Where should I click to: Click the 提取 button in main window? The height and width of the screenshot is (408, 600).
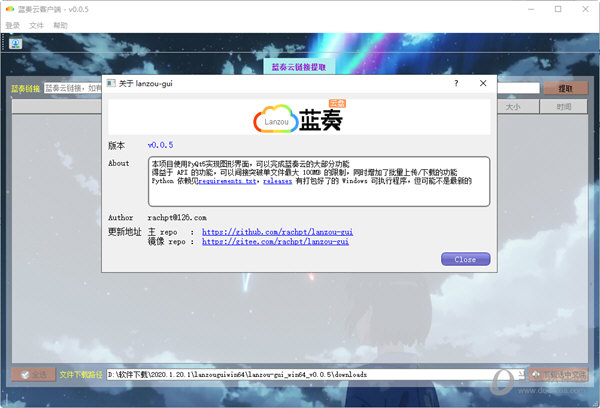click(x=565, y=88)
